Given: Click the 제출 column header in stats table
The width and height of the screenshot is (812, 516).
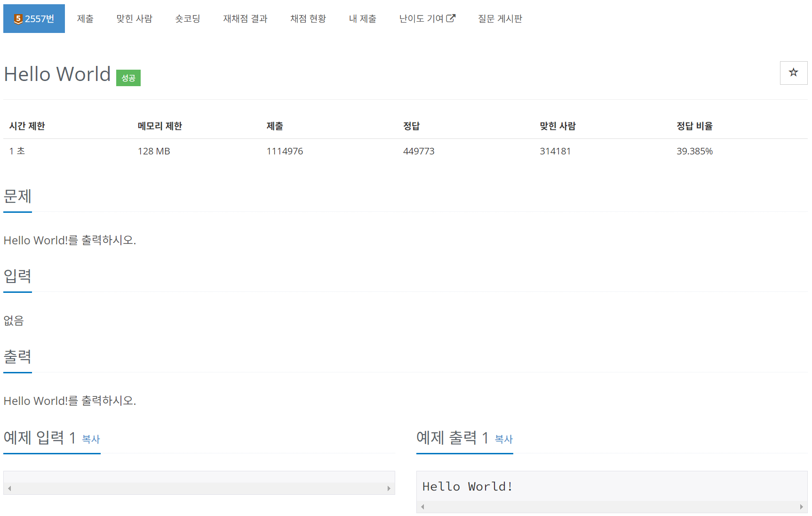Looking at the screenshot, I should [275, 126].
